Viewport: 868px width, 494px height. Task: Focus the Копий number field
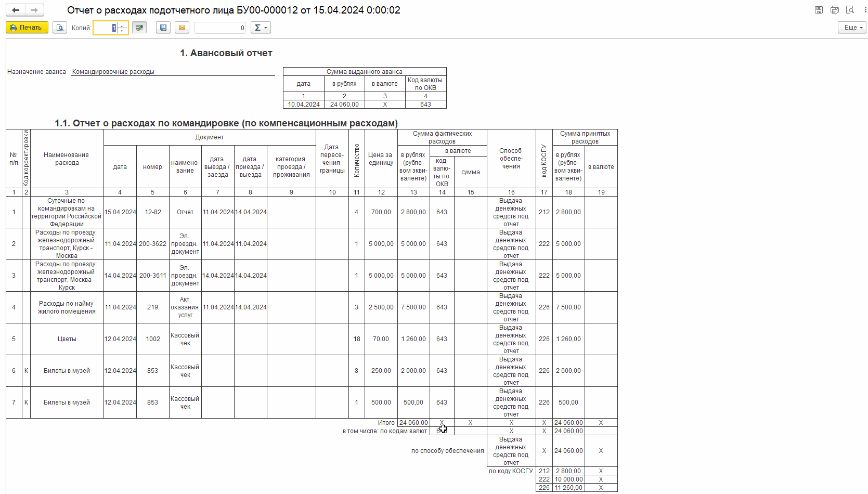[x=106, y=28]
